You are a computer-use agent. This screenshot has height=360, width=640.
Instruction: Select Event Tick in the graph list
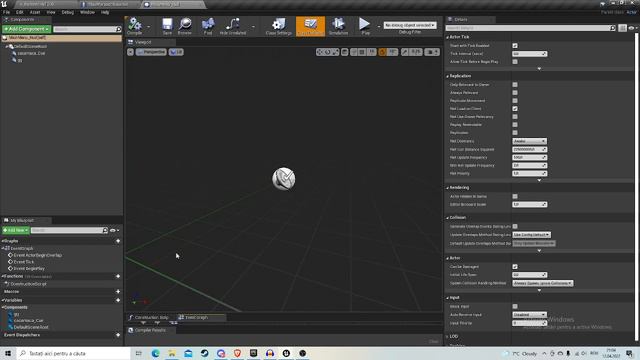click(x=24, y=262)
